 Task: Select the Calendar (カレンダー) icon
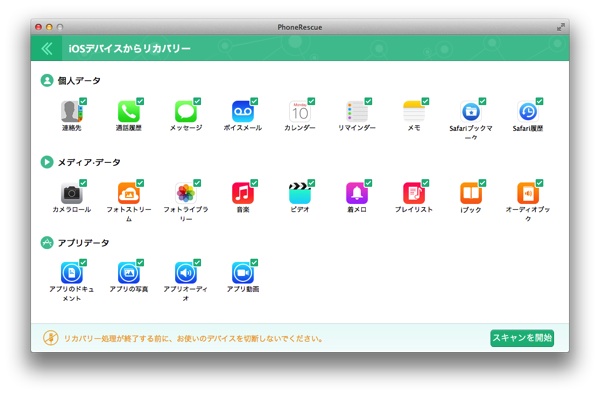[x=300, y=111]
